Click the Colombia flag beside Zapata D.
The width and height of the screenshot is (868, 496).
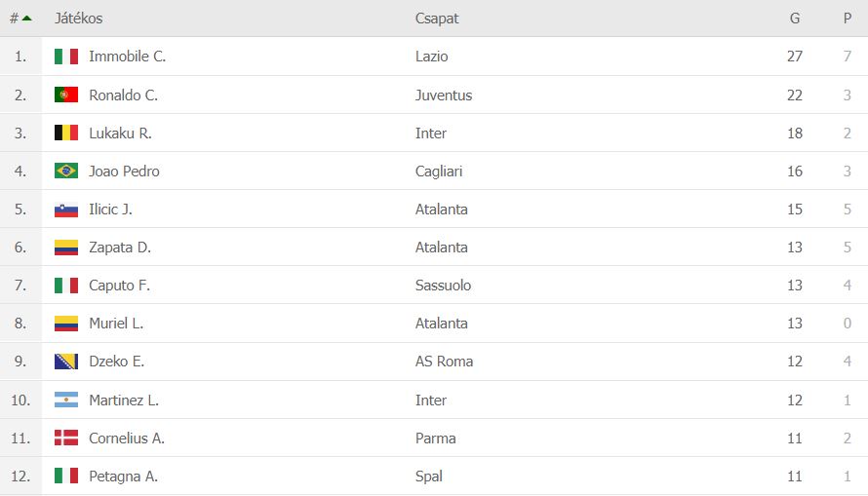coord(66,248)
